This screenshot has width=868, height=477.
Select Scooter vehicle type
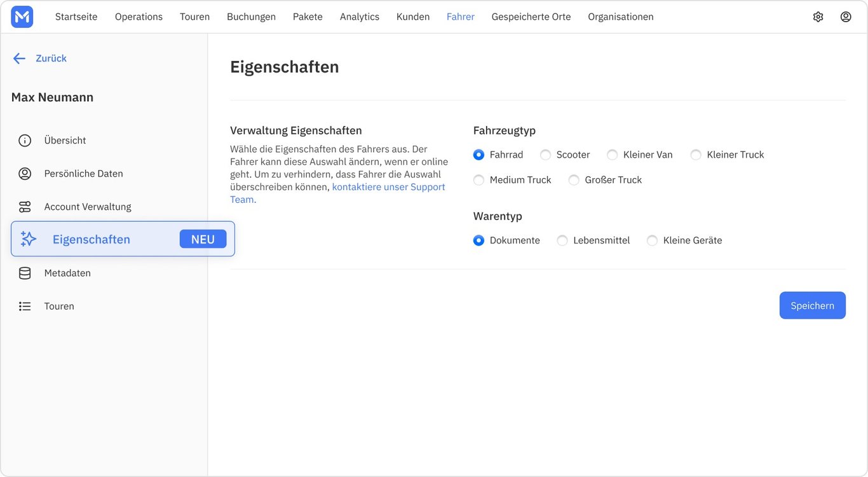[545, 155]
